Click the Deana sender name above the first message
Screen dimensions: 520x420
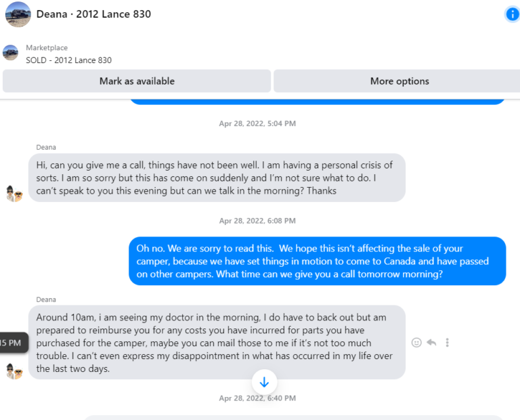coord(46,147)
